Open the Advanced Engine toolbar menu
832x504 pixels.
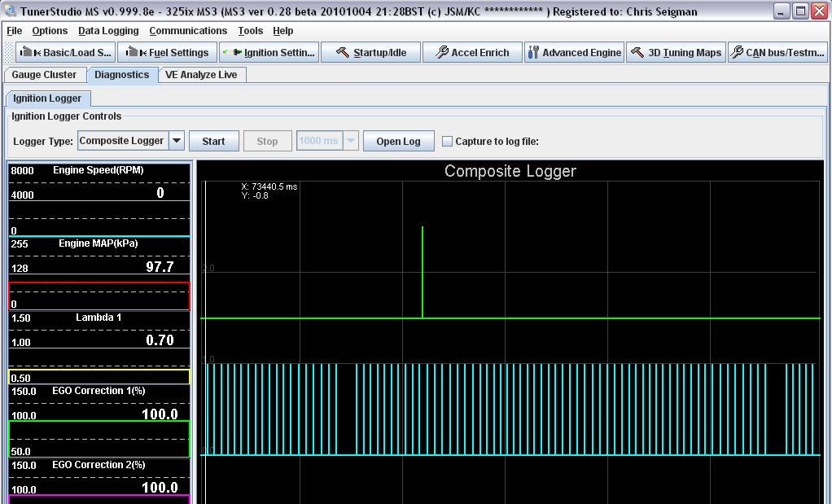(574, 53)
